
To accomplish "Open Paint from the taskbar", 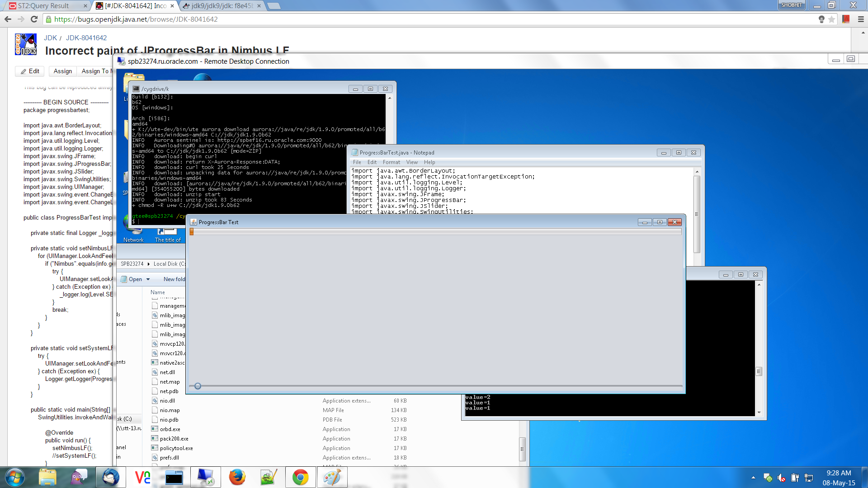I will (x=332, y=477).
